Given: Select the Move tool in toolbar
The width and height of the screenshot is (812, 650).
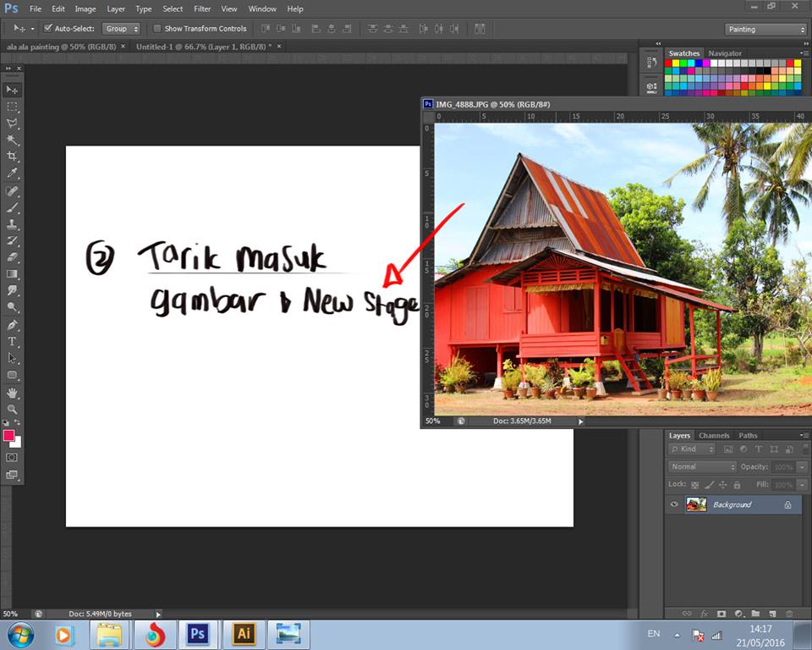Looking at the screenshot, I should [12, 90].
